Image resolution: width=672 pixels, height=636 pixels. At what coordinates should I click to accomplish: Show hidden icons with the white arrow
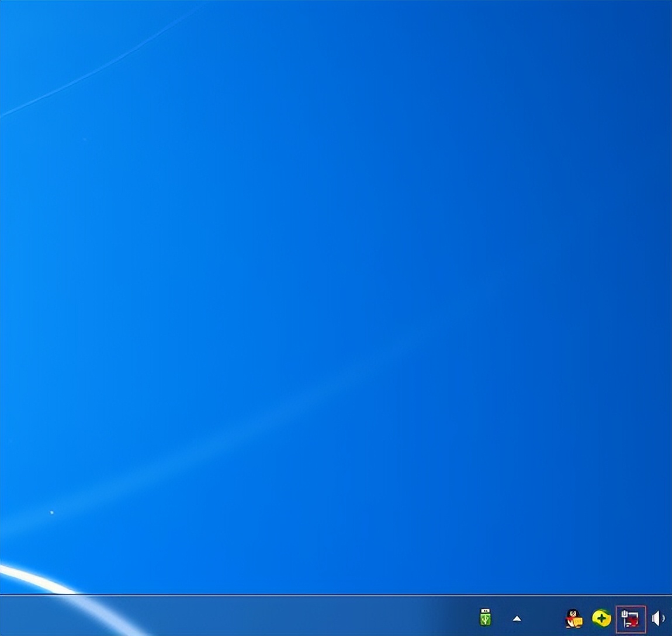(x=517, y=618)
